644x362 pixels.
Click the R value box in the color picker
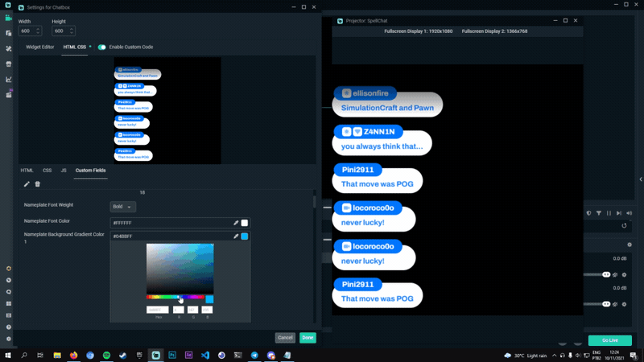tap(179, 310)
